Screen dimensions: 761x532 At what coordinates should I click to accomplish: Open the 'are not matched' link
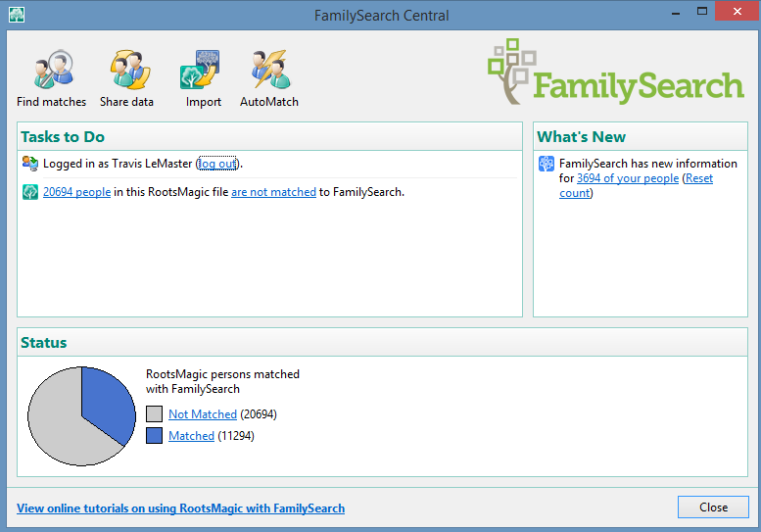click(x=273, y=192)
